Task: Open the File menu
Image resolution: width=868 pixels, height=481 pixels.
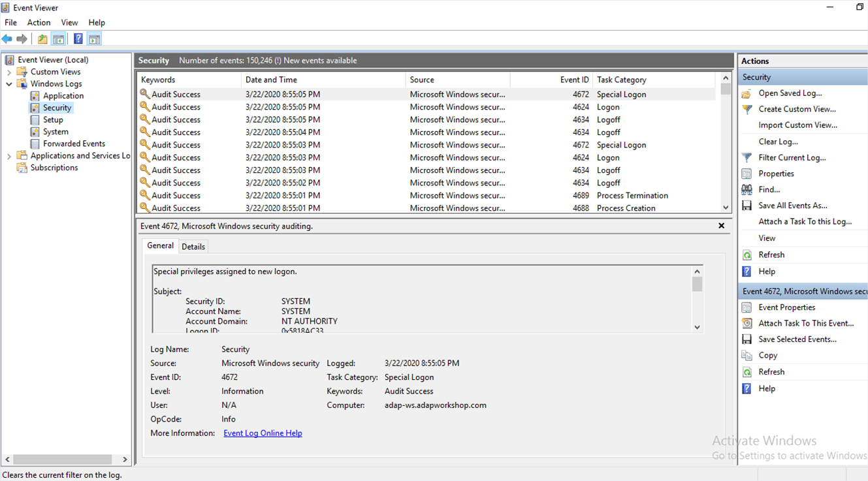Action: point(10,22)
